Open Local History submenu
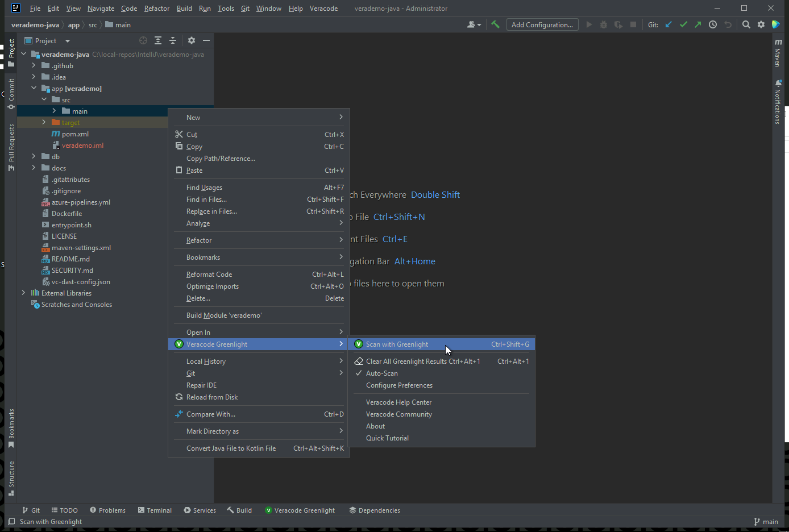789x532 pixels. [259, 361]
